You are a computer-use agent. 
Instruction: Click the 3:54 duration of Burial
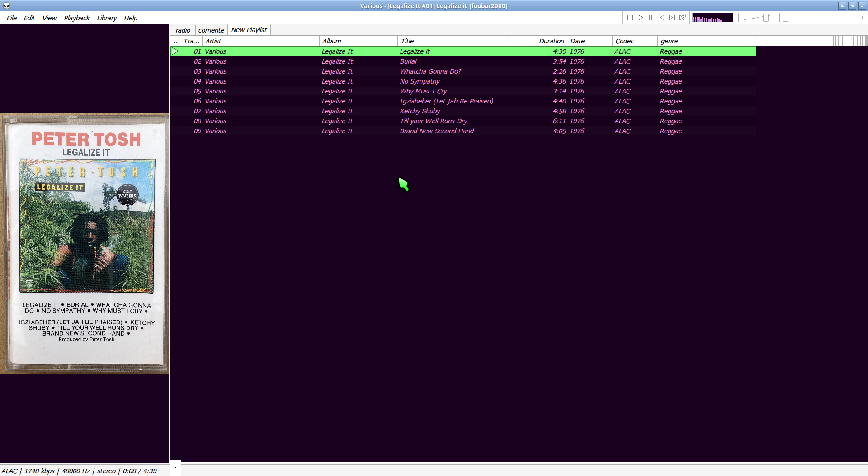point(559,61)
